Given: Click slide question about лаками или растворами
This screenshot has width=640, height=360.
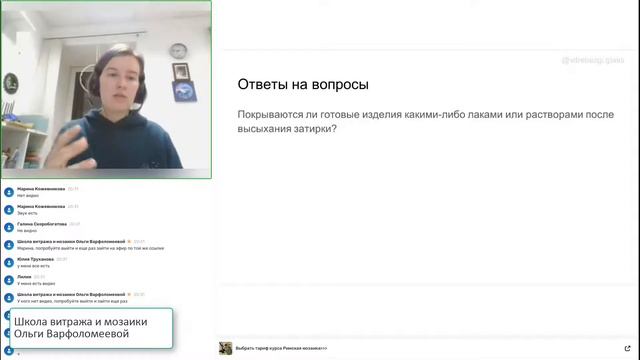Looking at the screenshot, I should [x=426, y=122].
